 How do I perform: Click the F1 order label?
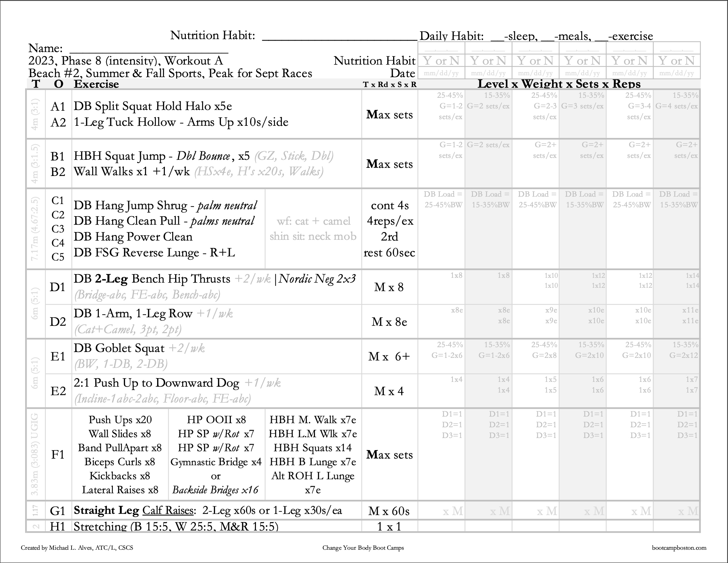click(x=58, y=455)
